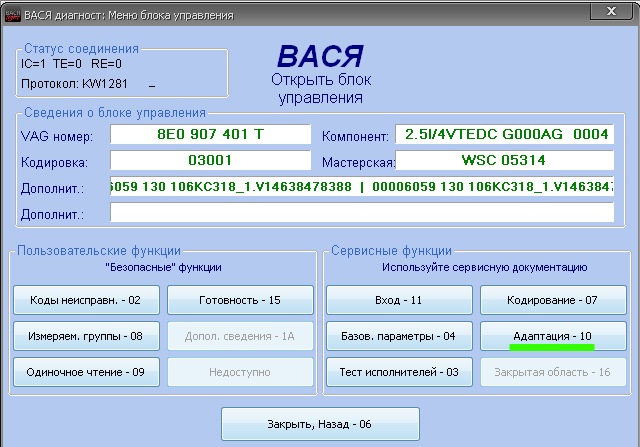Screen dimensions: 640x447
Task: Click the Используйте сервисную документацию label
Action: [x=484, y=267]
